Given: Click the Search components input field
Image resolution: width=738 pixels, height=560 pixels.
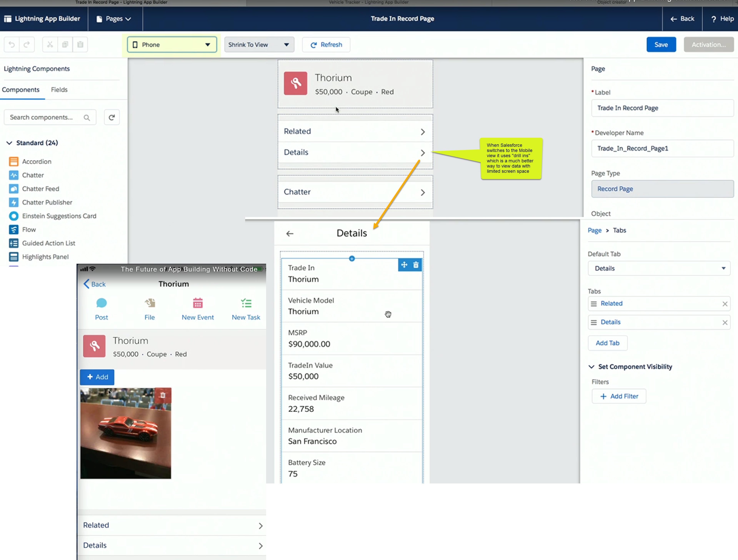Looking at the screenshot, I should click(x=45, y=118).
